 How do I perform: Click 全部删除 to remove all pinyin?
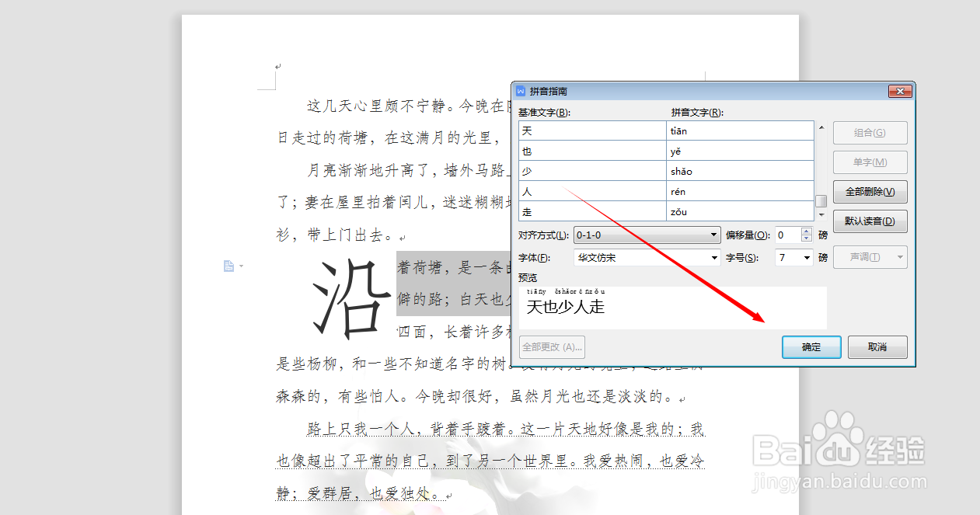point(870,192)
